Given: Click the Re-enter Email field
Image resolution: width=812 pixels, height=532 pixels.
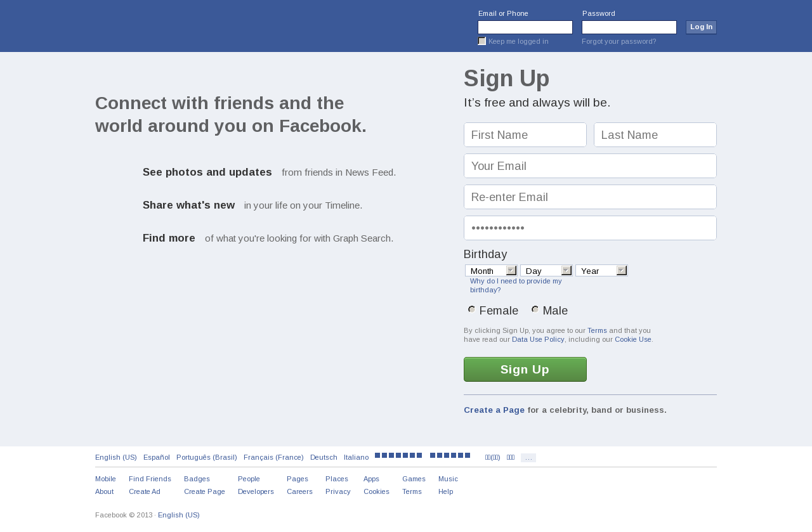Looking at the screenshot, I should (590, 197).
